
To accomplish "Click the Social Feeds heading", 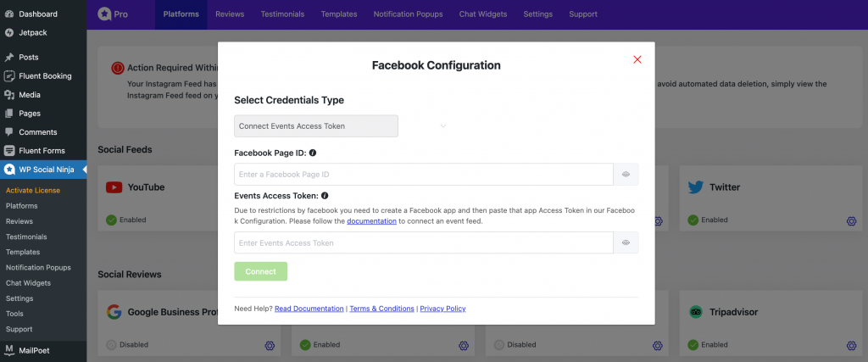I will pyautogui.click(x=125, y=149).
